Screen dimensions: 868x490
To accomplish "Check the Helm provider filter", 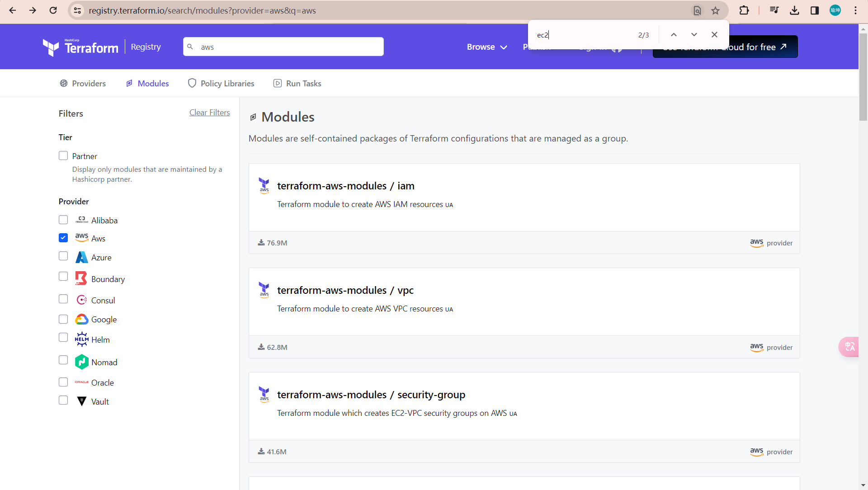I will coord(63,337).
